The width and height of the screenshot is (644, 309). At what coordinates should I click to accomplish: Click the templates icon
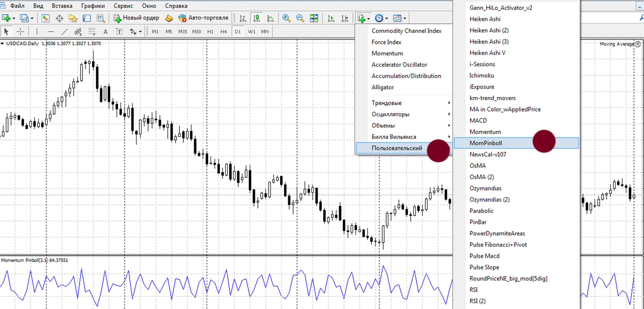[x=397, y=18]
